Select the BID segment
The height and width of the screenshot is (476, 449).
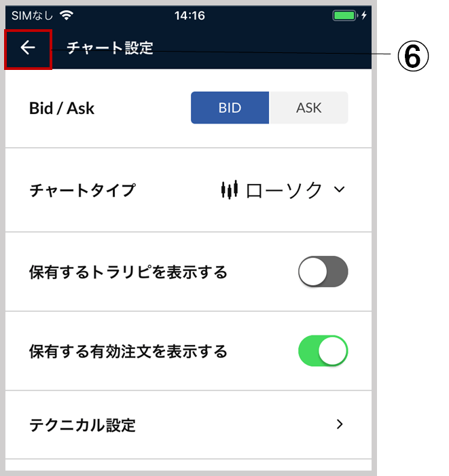coord(230,108)
